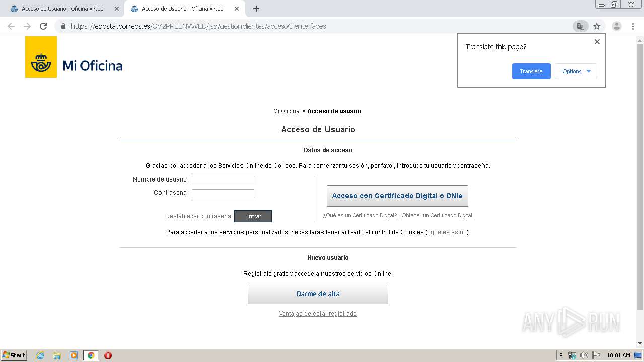Viewport: 644px width, 362px height.
Task: Click the network tray icon
Action: click(572, 355)
